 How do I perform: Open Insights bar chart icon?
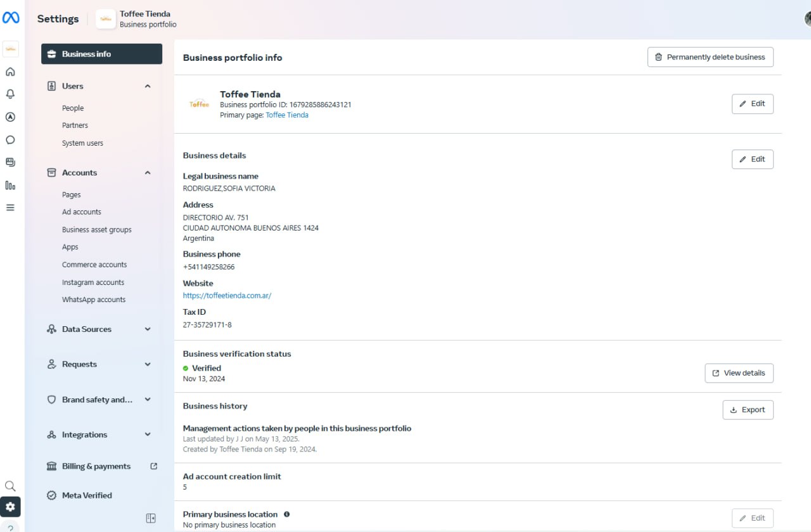pos(10,185)
